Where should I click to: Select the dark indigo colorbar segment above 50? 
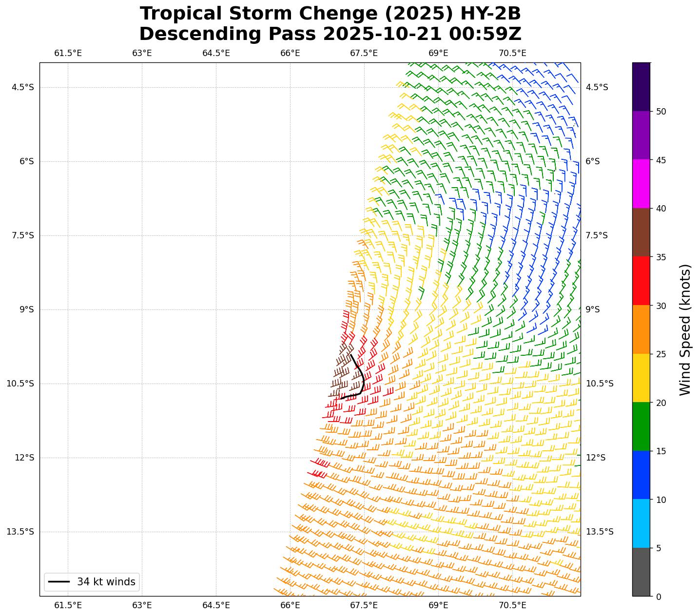(x=641, y=87)
